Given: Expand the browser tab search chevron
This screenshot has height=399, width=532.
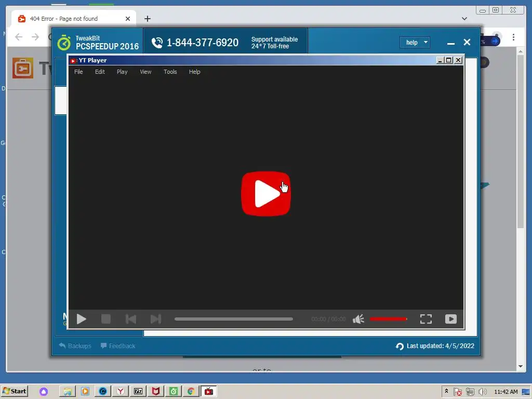Looking at the screenshot, I should click(464, 19).
